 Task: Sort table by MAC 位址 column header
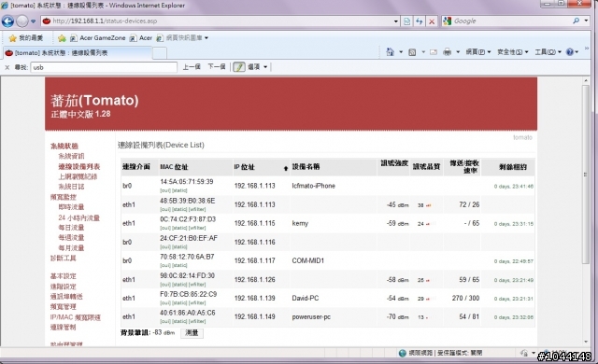tap(174, 167)
